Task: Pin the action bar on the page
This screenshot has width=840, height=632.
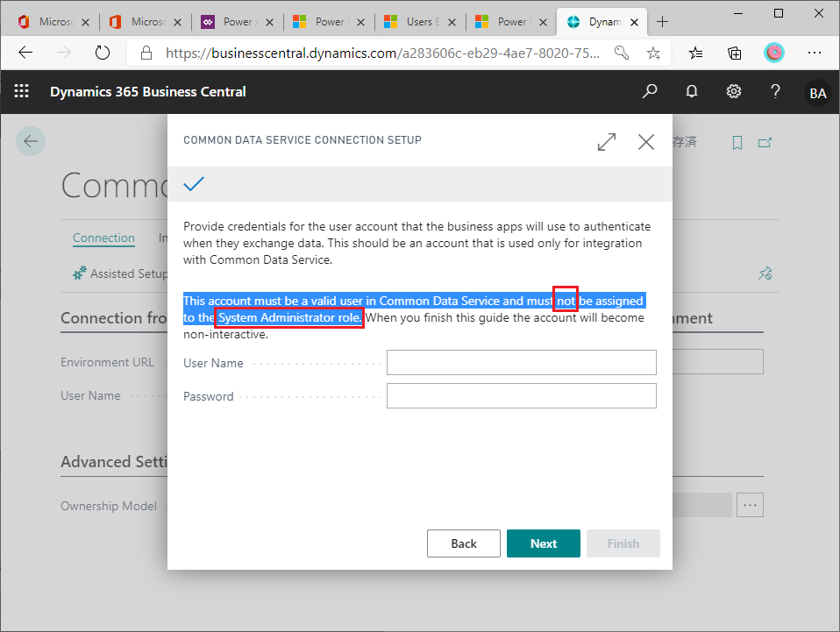Action: coord(765,273)
